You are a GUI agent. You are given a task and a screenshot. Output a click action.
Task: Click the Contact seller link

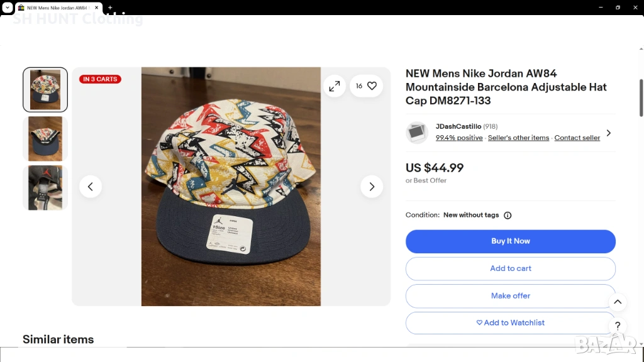tap(577, 138)
